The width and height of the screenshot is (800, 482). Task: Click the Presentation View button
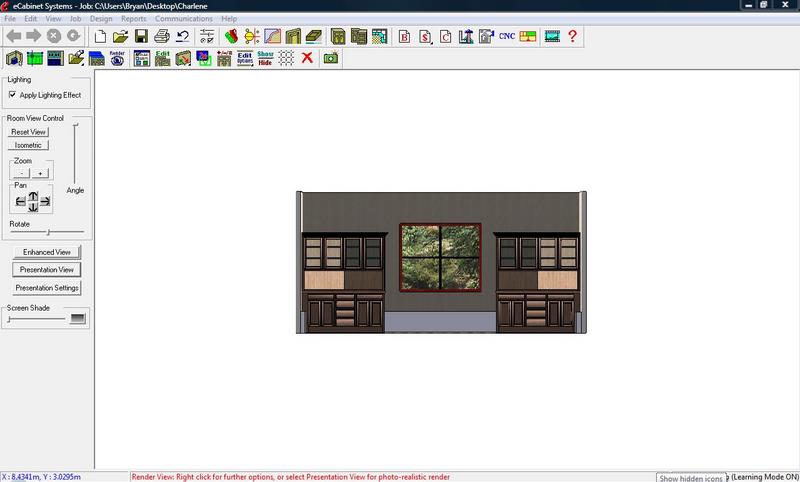(x=46, y=269)
